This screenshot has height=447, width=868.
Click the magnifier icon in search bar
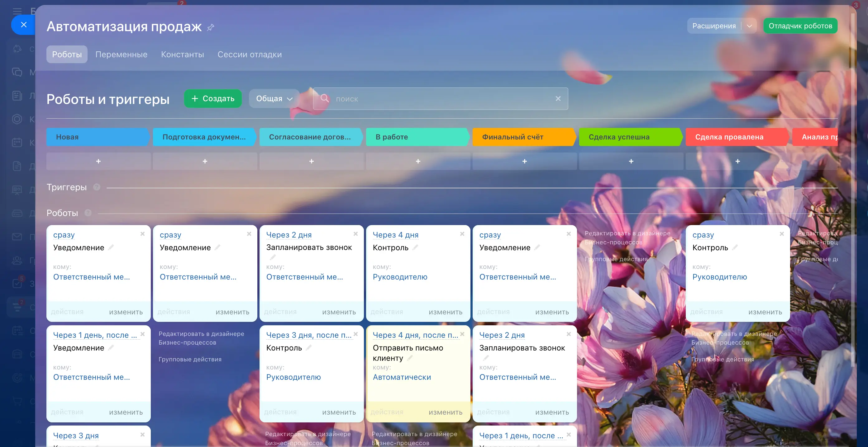click(325, 98)
